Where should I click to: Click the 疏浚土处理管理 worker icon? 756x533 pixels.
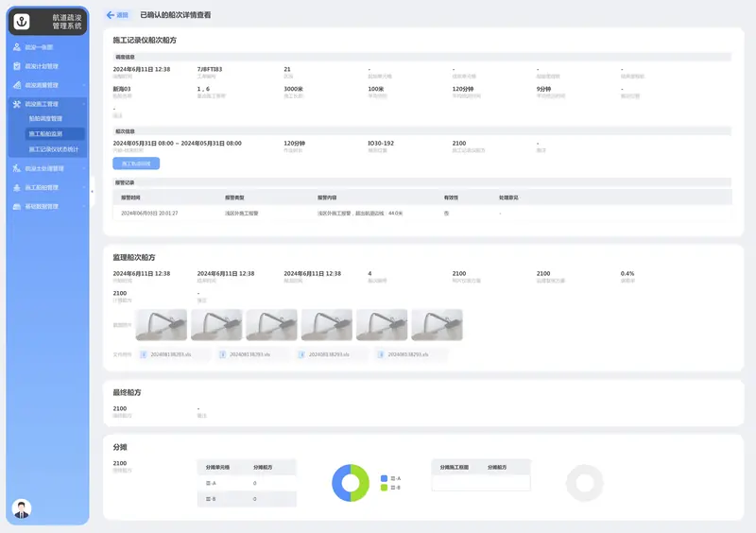17,168
